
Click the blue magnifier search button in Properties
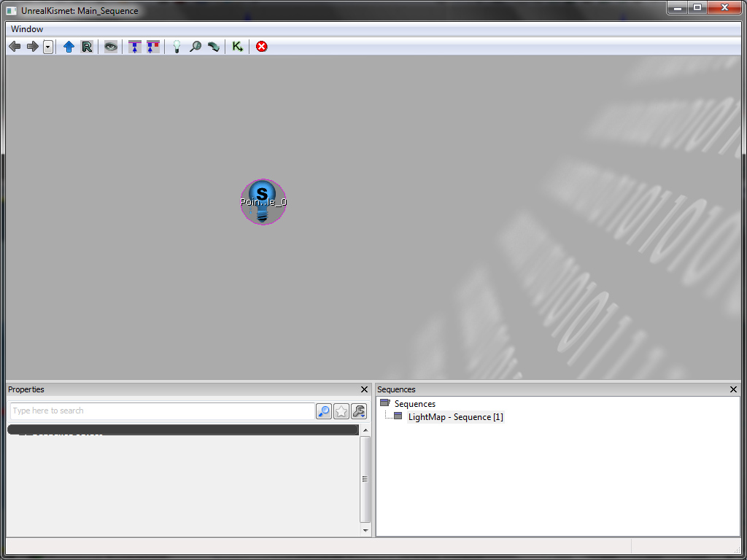coord(324,411)
